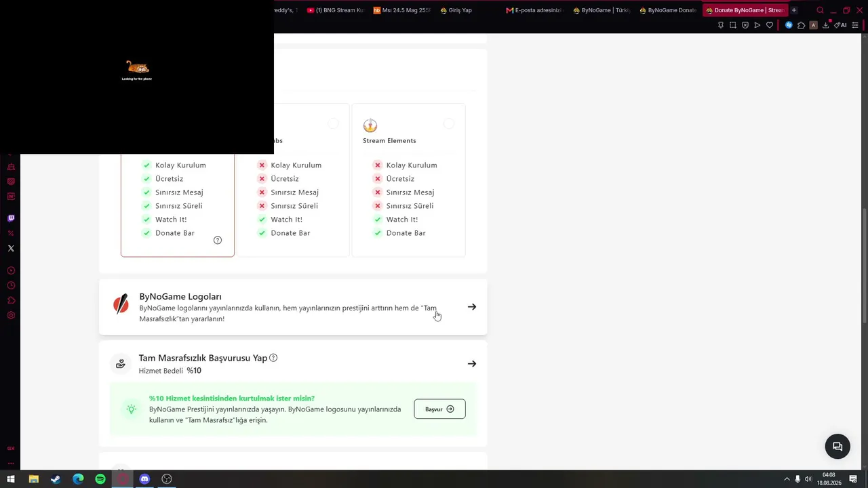
Task: Show hidden system tray icons chevron
Action: point(787,479)
